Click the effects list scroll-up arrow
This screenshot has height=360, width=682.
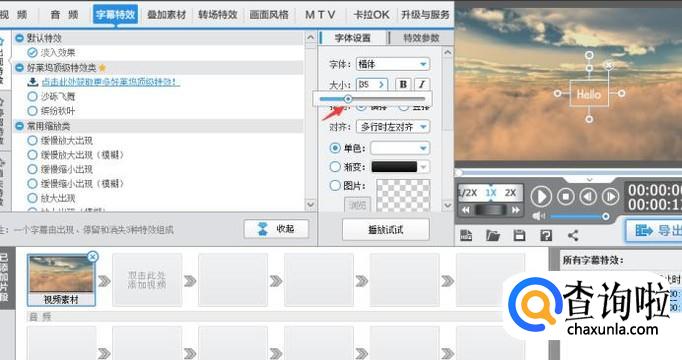(310, 38)
